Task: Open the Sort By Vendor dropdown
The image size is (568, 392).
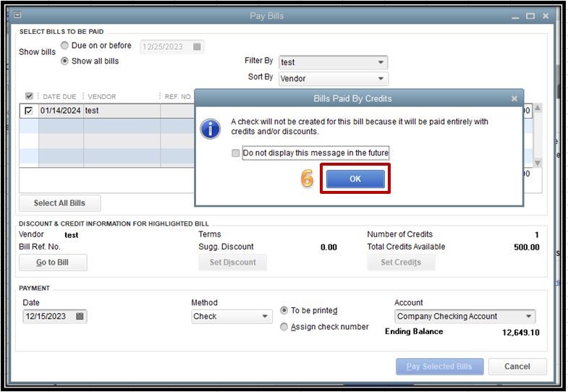Action: pos(381,79)
